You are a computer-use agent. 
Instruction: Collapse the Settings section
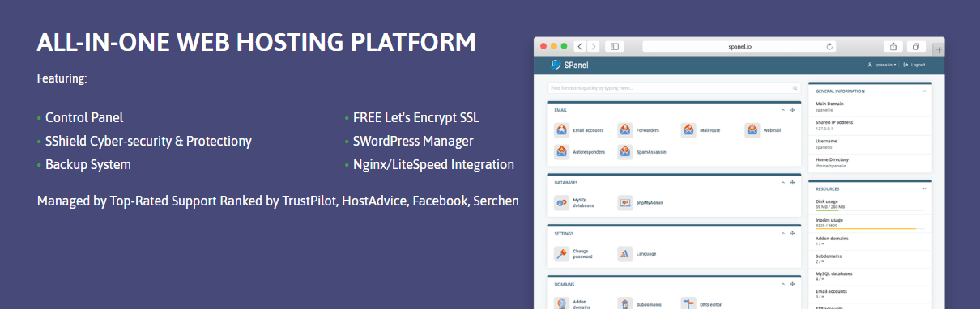782,234
